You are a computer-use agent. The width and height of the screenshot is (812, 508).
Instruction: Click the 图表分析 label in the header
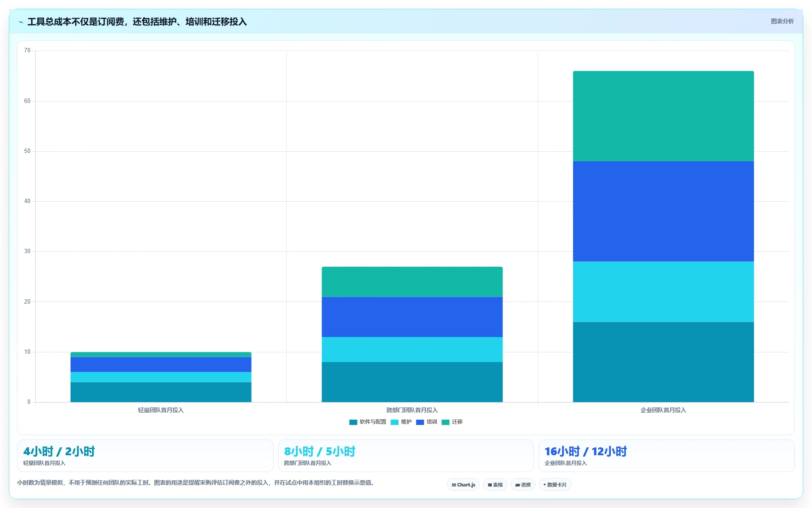pyautogui.click(x=782, y=21)
